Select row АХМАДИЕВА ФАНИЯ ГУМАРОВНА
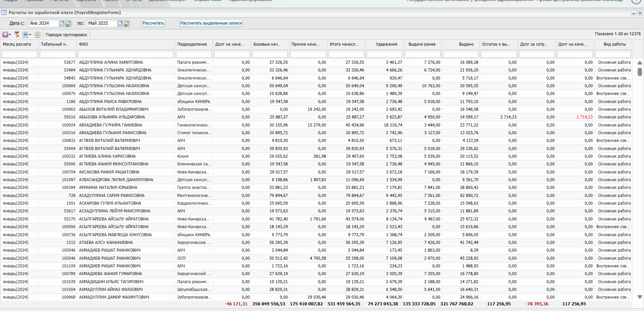This screenshot has width=644, height=311. coord(316,274)
